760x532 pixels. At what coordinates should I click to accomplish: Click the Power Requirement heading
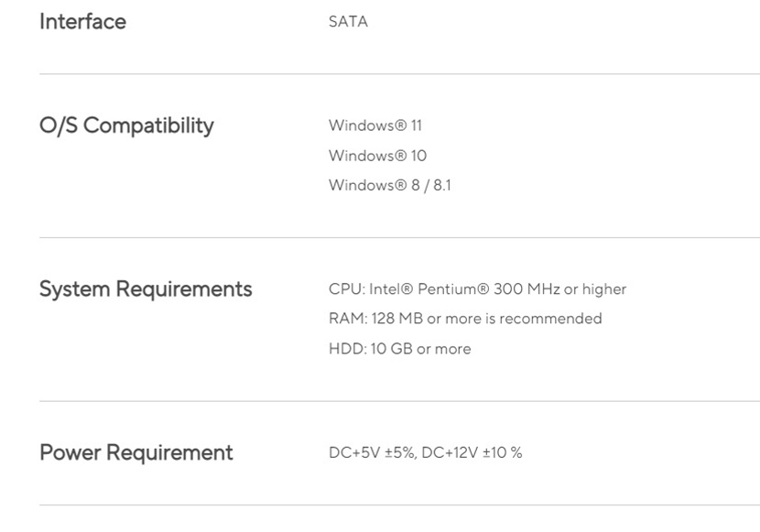point(136,452)
